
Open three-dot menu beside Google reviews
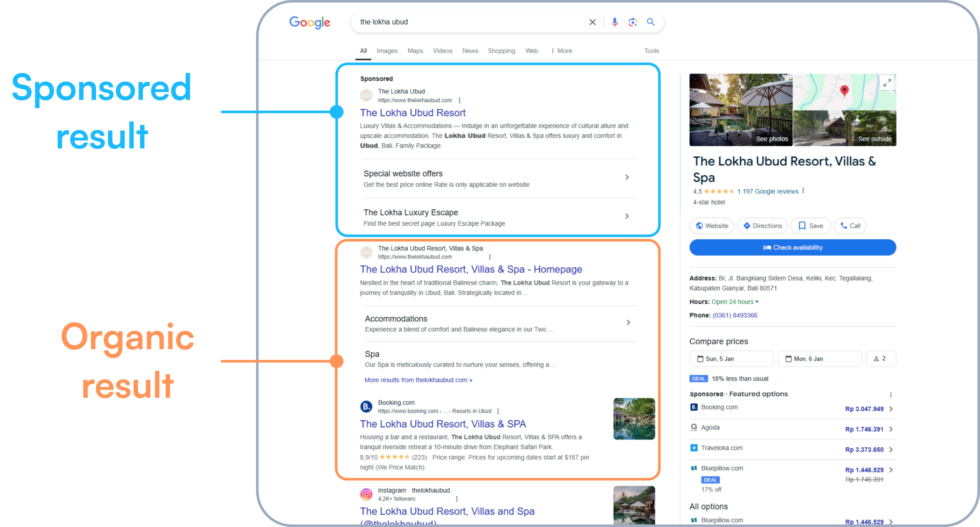coord(803,191)
